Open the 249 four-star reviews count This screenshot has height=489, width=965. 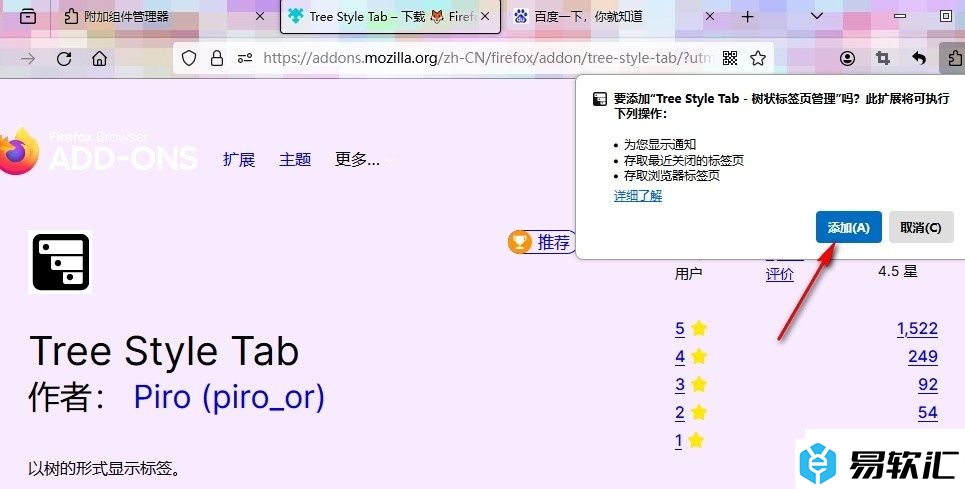point(923,357)
